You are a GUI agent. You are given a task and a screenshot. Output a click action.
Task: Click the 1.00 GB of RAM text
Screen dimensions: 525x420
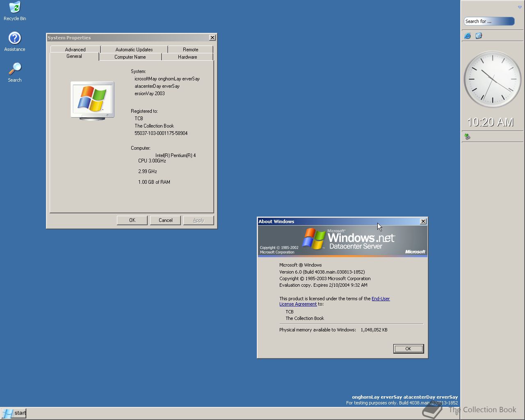pyautogui.click(x=154, y=182)
